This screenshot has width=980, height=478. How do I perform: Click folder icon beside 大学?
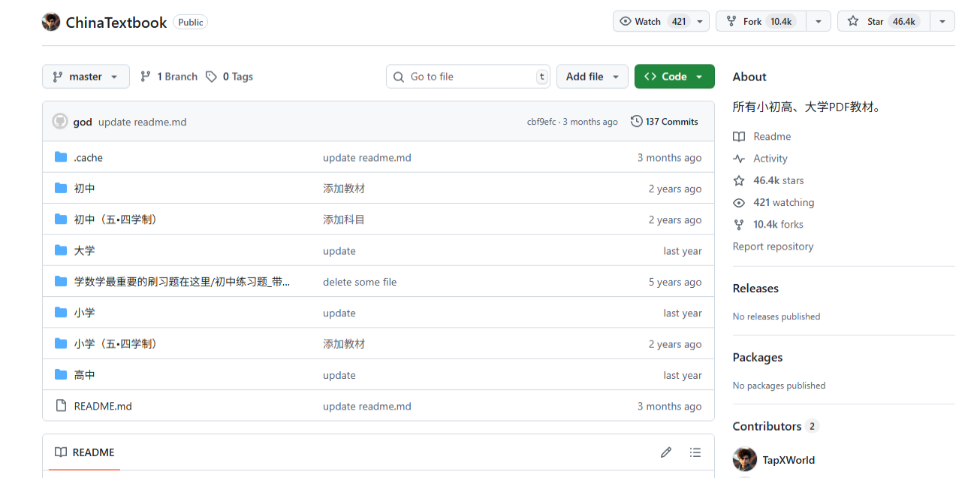(61, 250)
